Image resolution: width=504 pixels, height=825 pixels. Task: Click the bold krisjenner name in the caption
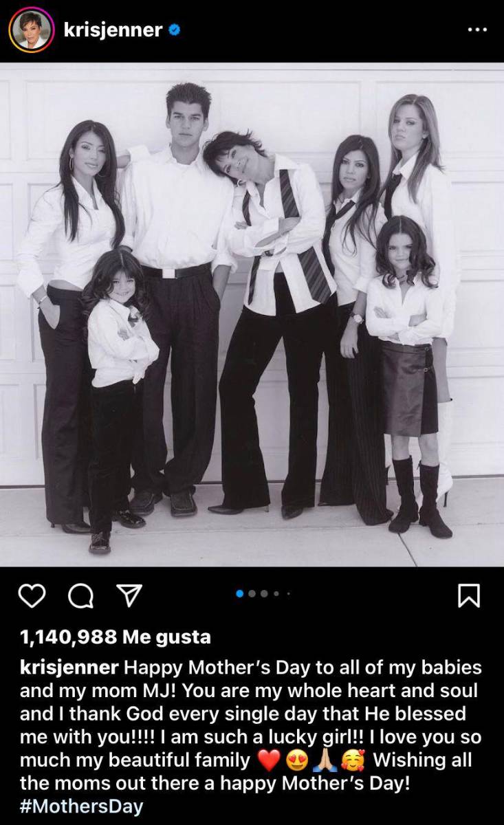69,668
